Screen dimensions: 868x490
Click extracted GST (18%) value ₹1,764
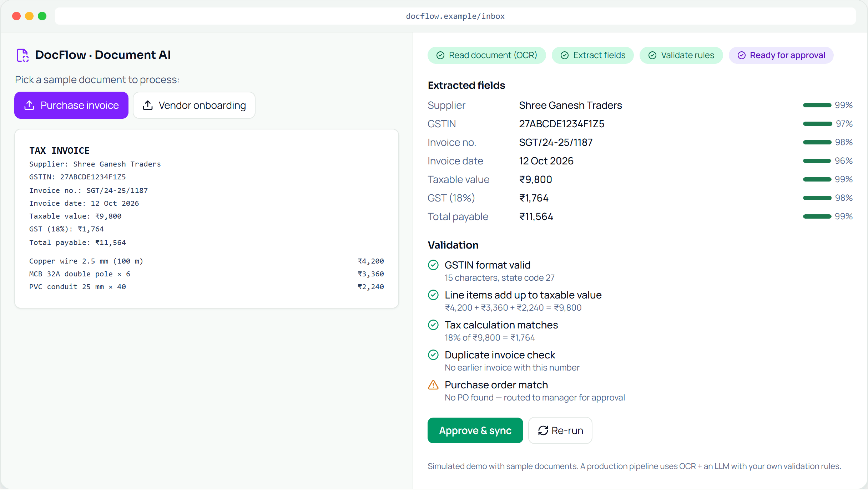coord(534,198)
